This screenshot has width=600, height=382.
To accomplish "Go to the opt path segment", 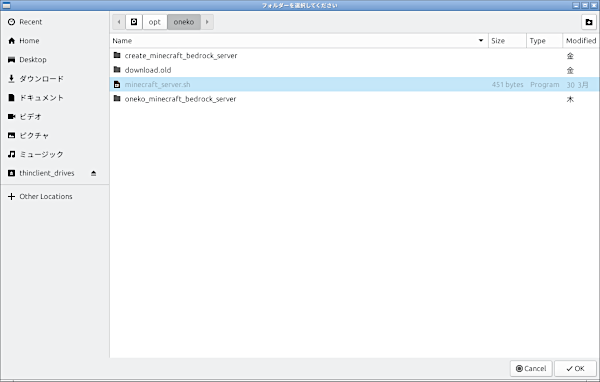I will tap(155, 22).
